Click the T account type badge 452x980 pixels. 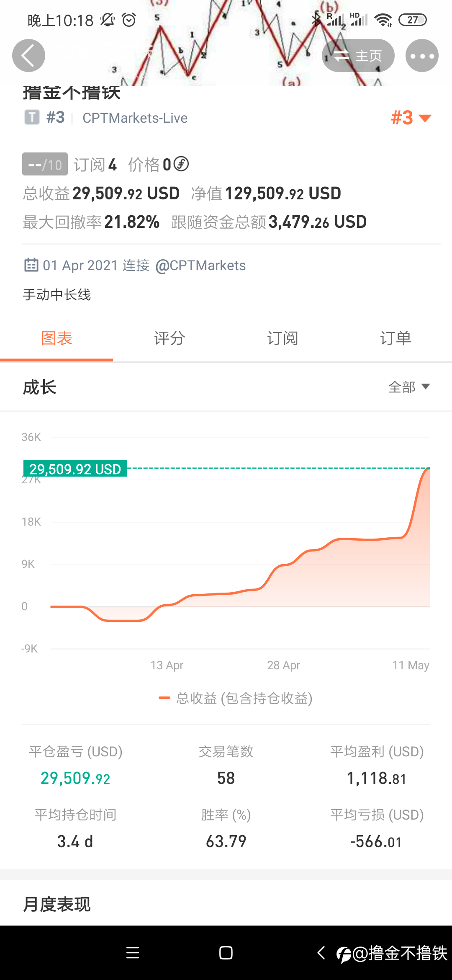pyautogui.click(x=32, y=118)
